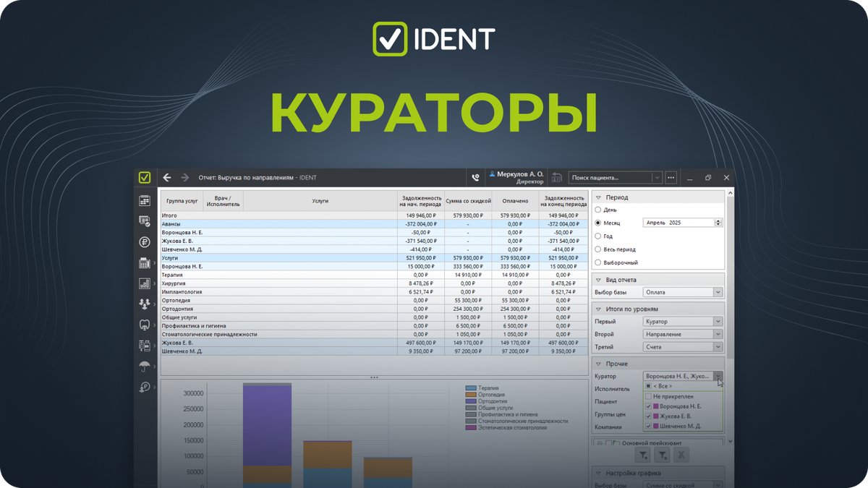Click the Ортодонтия legend color swatch
The height and width of the screenshot is (488, 868).
(x=471, y=401)
